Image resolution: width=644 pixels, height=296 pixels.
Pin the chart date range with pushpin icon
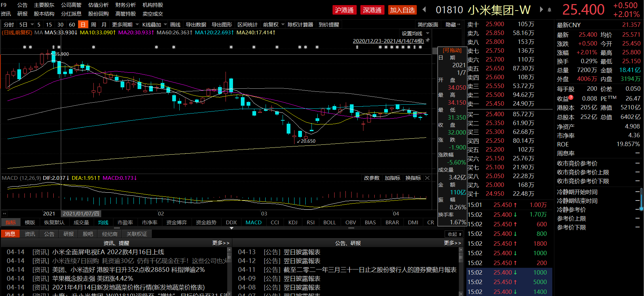tap(428, 40)
